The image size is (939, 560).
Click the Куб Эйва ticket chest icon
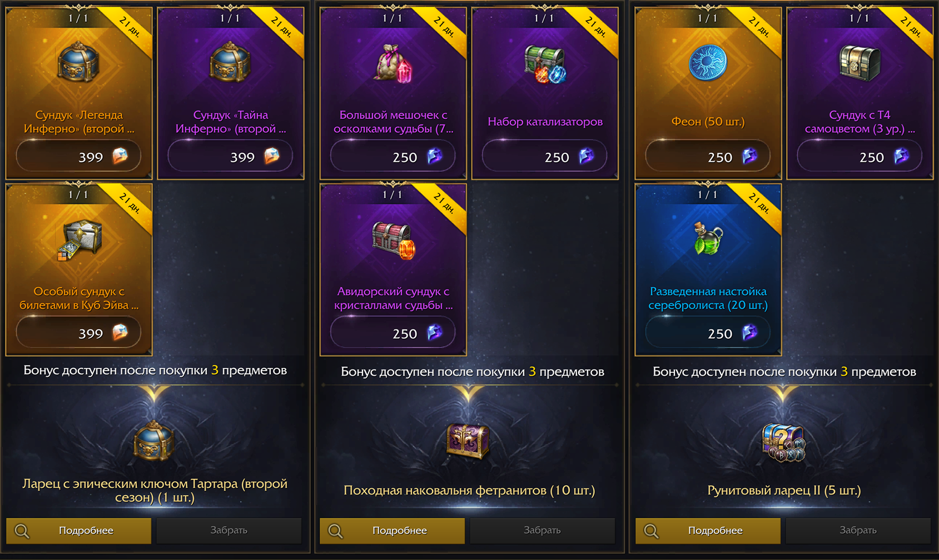pyautogui.click(x=80, y=240)
